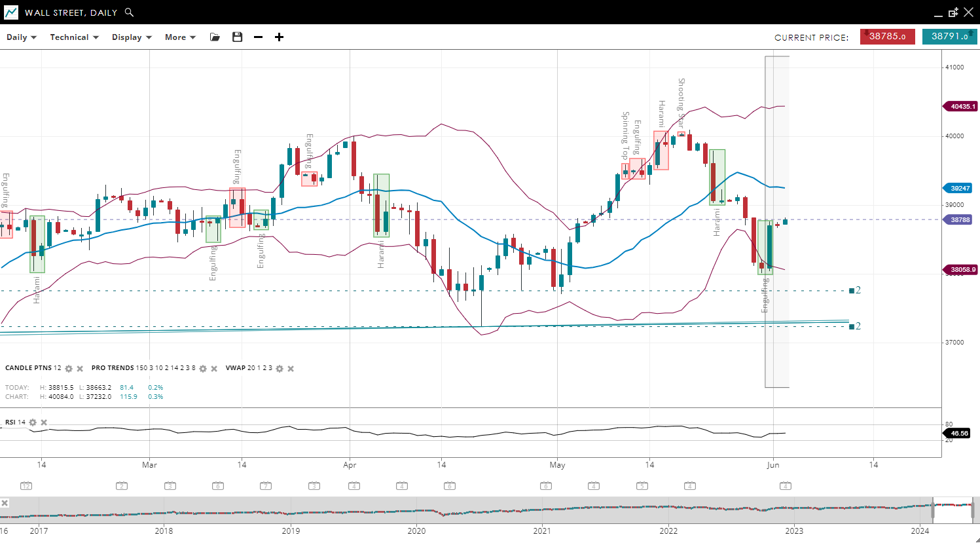This screenshot has width=980, height=543.
Task: Open the Technical indicators dropdown
Action: (x=74, y=37)
